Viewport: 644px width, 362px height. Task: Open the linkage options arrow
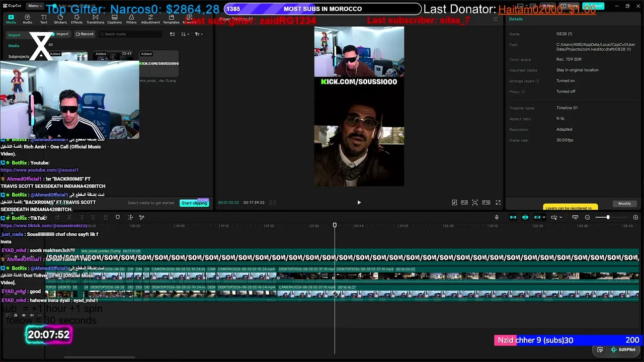point(544,218)
